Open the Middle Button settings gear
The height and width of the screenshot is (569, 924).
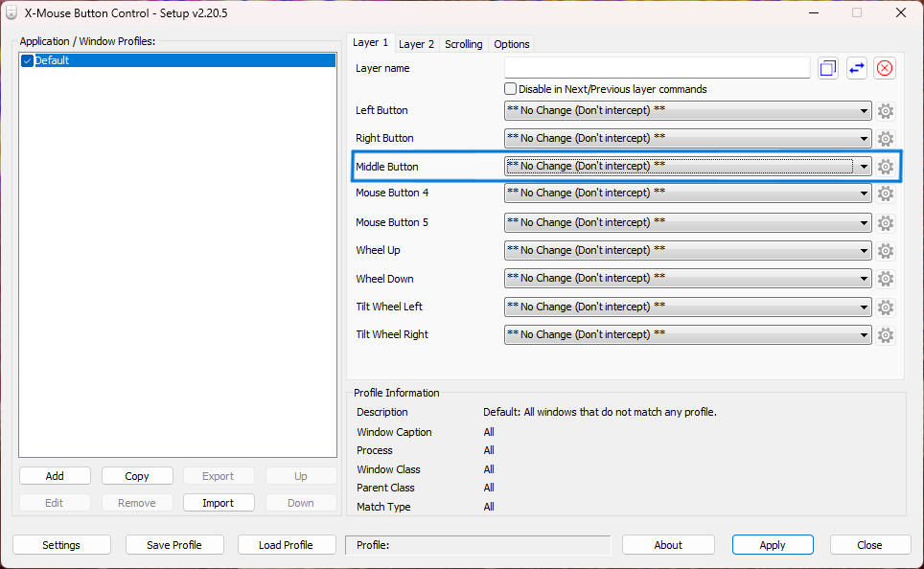coord(885,167)
